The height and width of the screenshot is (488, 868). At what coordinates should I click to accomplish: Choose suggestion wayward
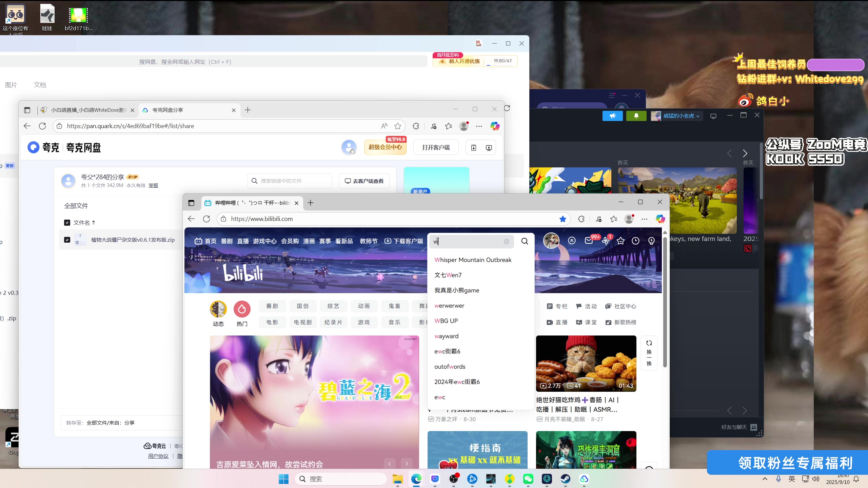pyautogui.click(x=446, y=336)
